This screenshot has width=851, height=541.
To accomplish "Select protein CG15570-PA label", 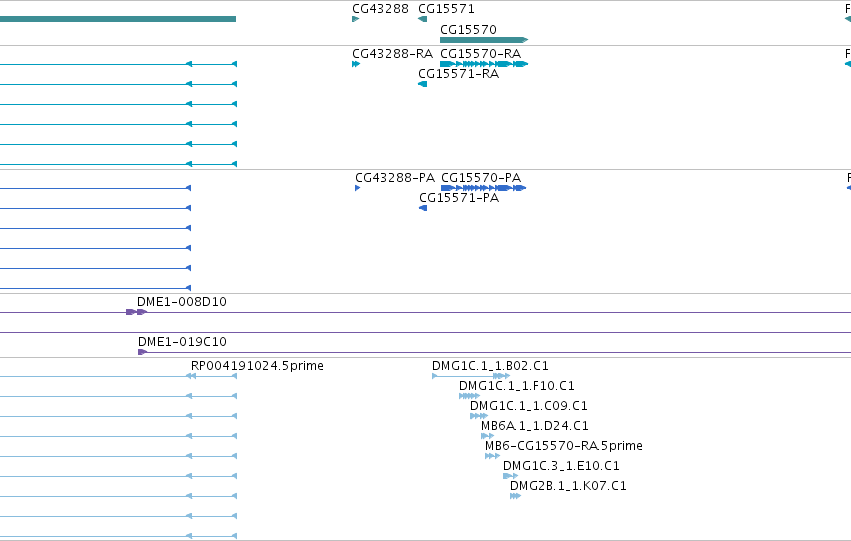I will point(481,178).
